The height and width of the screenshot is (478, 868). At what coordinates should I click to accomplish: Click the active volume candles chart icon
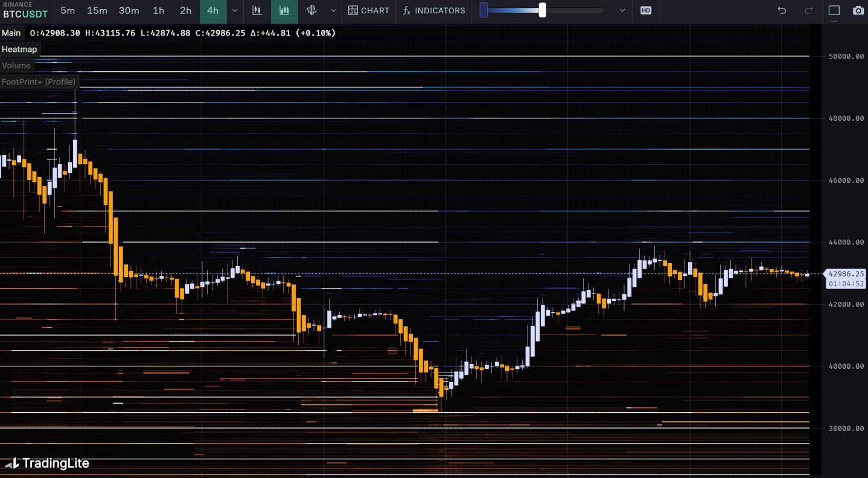point(284,10)
